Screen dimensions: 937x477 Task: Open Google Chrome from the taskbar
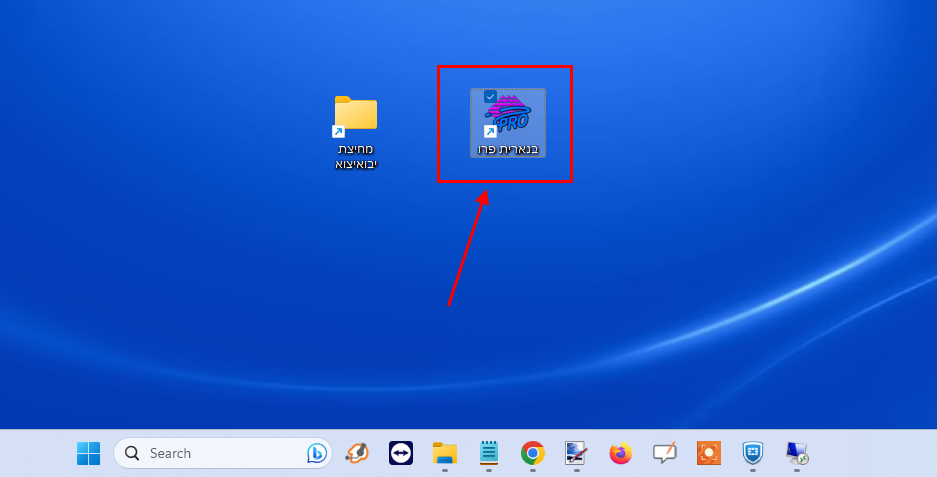(x=533, y=453)
